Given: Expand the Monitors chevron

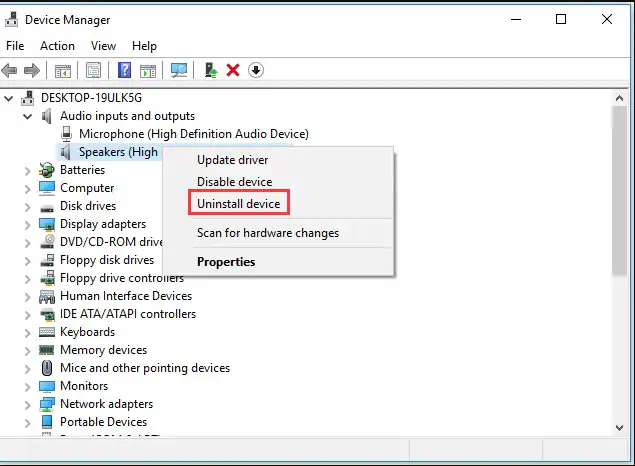Looking at the screenshot, I should click(28, 387).
